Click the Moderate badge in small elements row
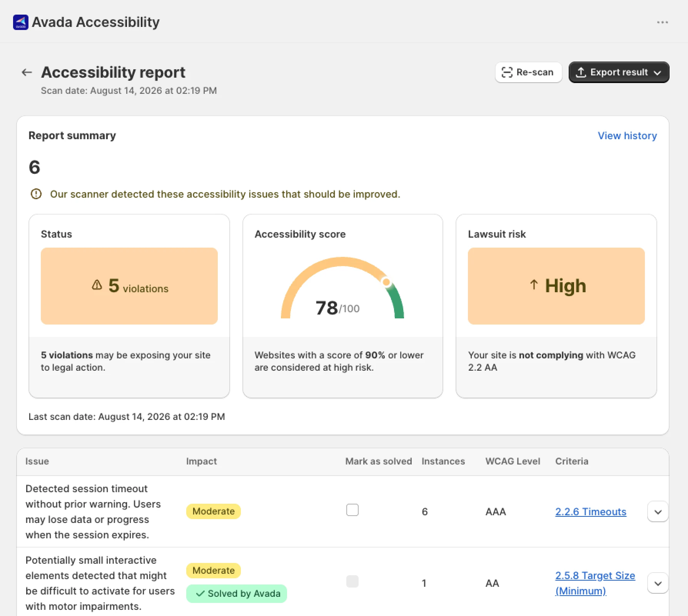The image size is (688, 616). 214,571
